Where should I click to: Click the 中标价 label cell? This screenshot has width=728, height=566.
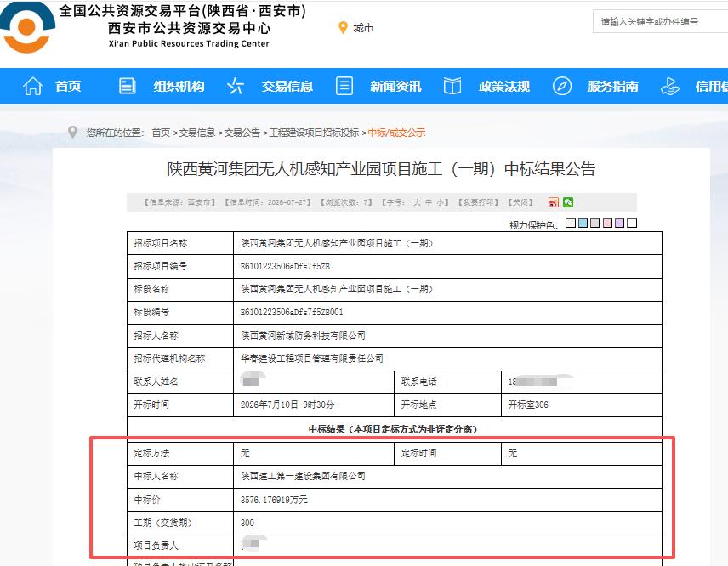pyautogui.click(x=180, y=500)
